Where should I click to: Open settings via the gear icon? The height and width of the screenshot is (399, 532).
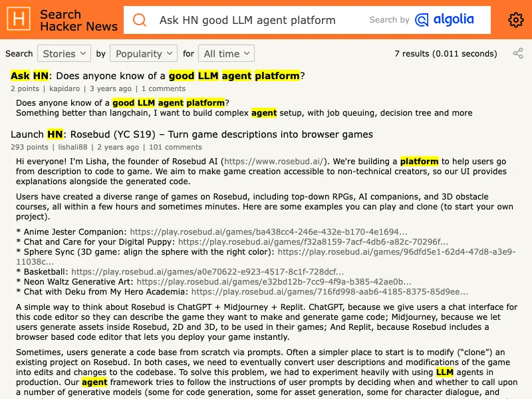[x=516, y=20]
